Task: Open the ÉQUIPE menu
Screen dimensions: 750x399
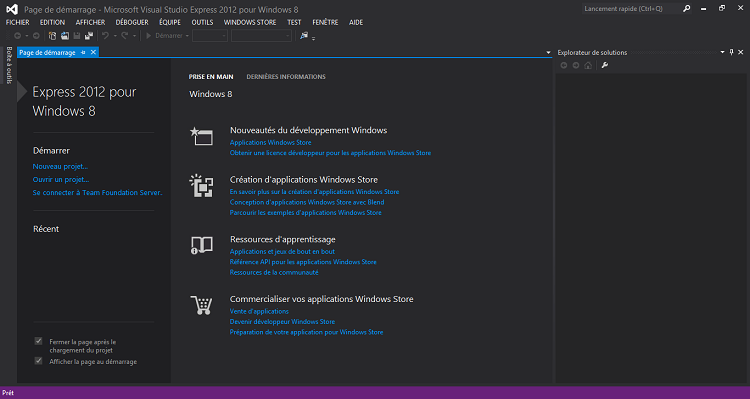Action: (x=170, y=22)
